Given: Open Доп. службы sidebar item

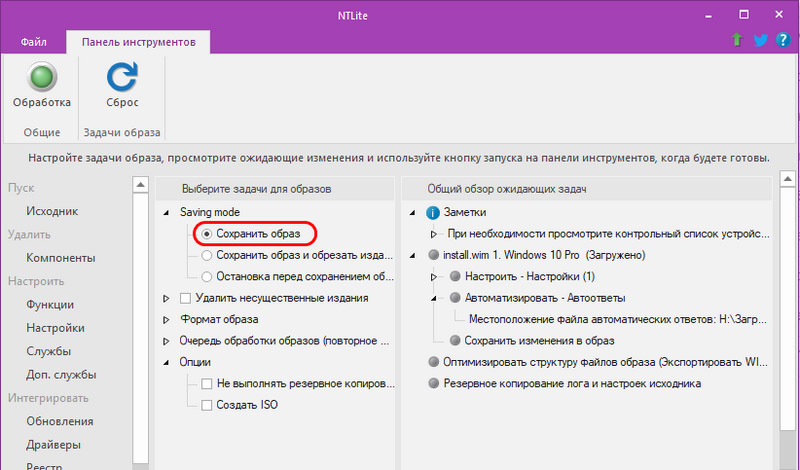Looking at the screenshot, I should pos(61,375).
